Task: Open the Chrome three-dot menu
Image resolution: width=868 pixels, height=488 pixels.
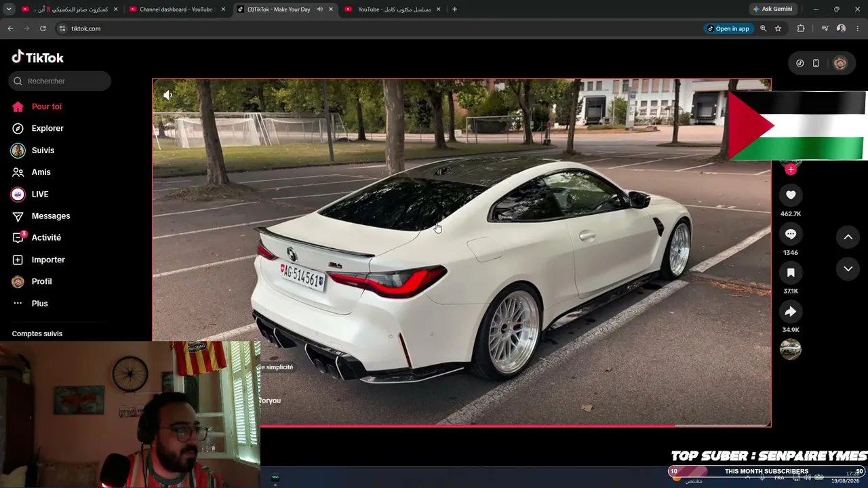Action: [858, 28]
